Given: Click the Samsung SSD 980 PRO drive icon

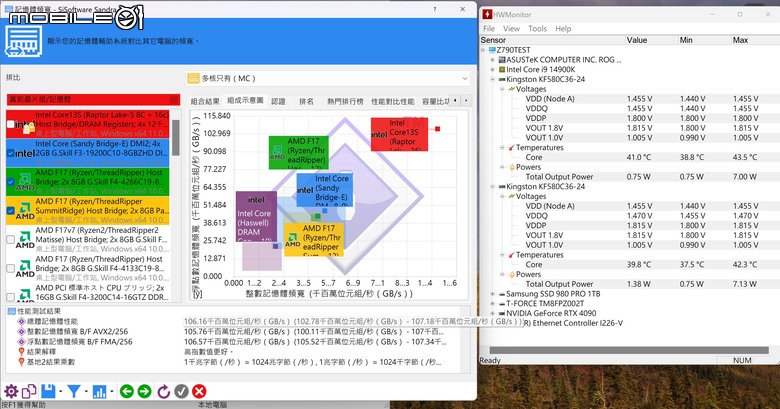Looking at the screenshot, I should coord(502,294).
